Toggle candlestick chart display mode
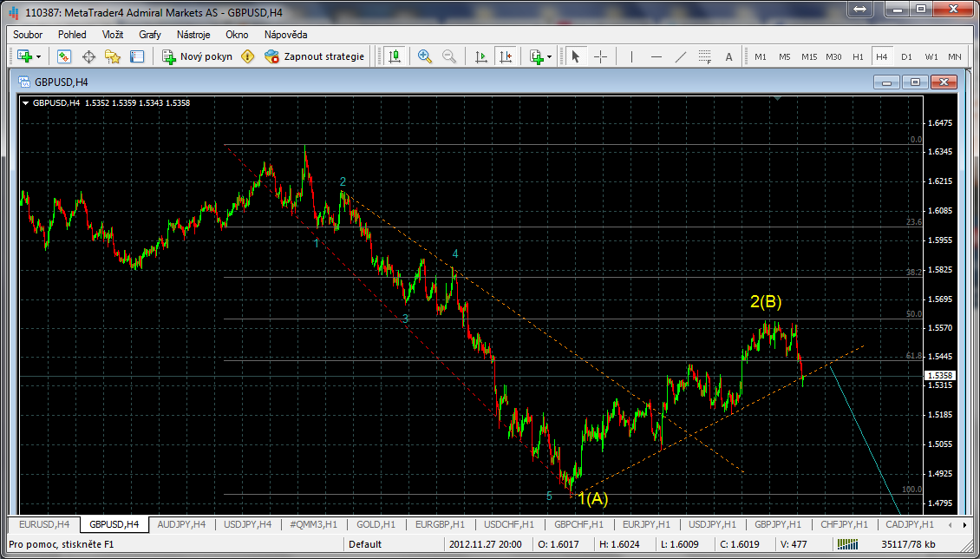 394,56
